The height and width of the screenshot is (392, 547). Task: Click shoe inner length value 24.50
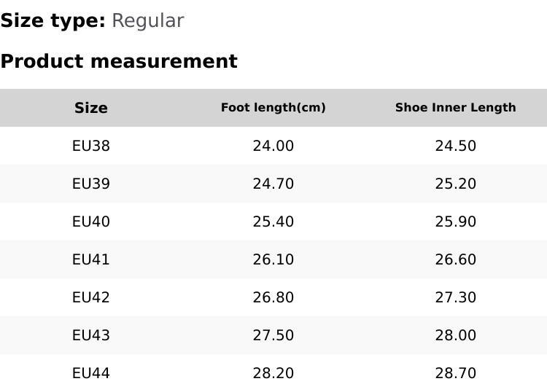click(455, 146)
